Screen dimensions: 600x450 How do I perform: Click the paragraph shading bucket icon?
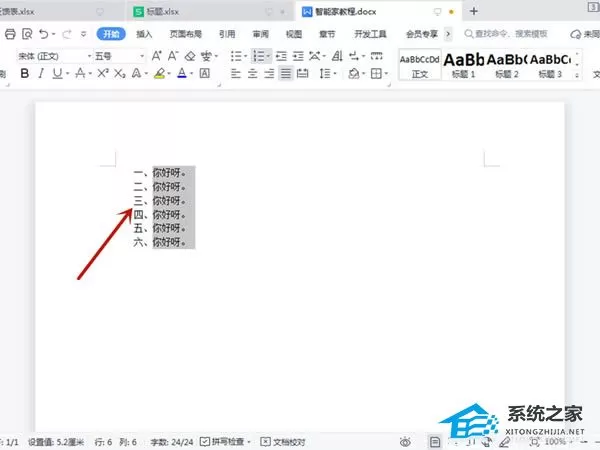tap(354, 73)
